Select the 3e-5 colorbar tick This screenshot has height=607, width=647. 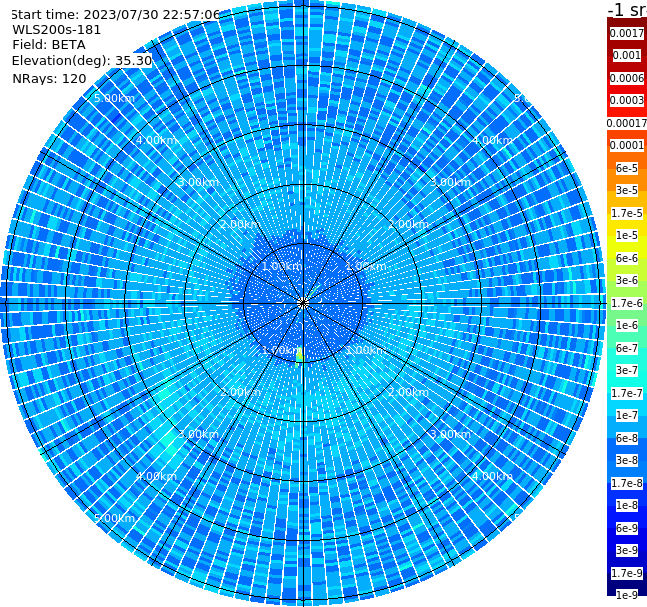[x=627, y=190]
